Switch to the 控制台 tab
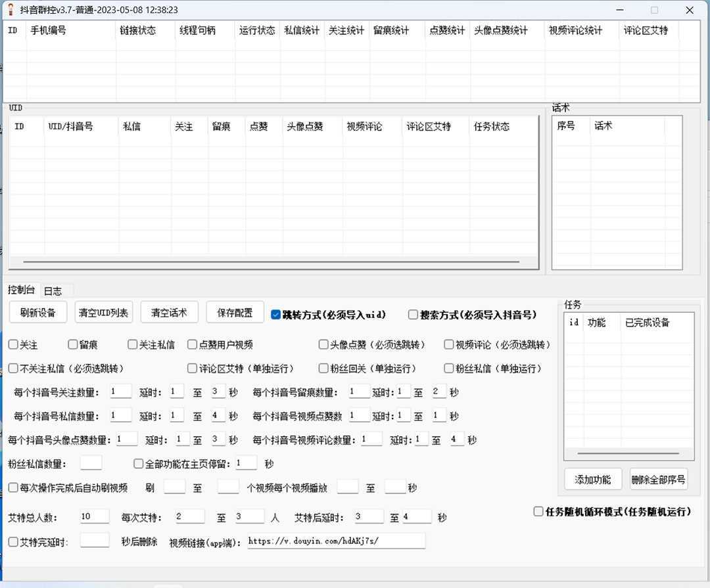This screenshot has height=588, width=710. click(21, 289)
